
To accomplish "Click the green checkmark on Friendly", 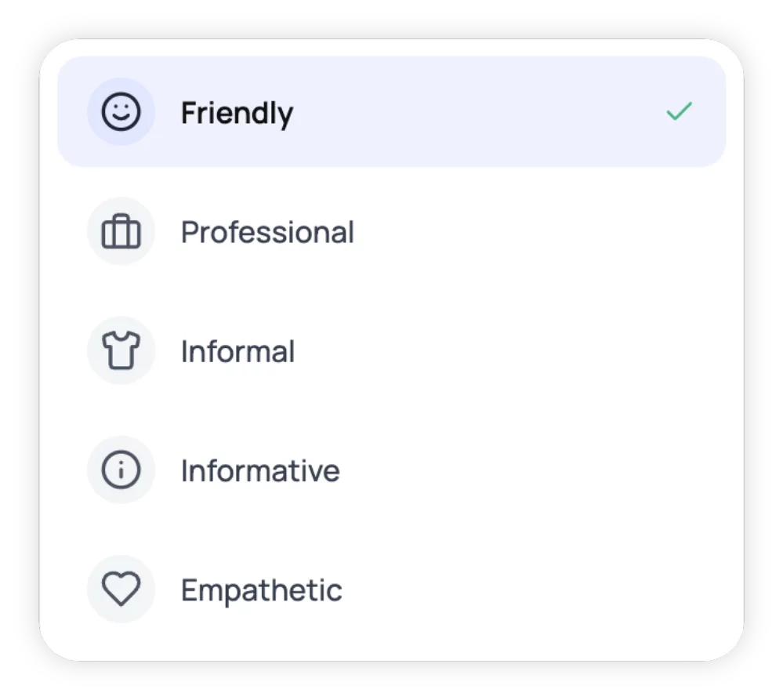I will tap(679, 112).
